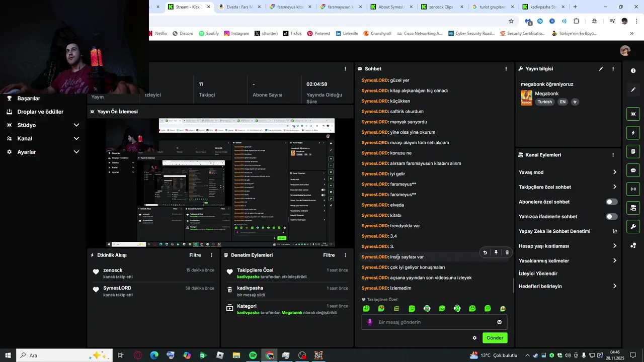The image size is (644, 362).
Task: Open the Chrome extensions puzzle icon
Action: pos(577,21)
